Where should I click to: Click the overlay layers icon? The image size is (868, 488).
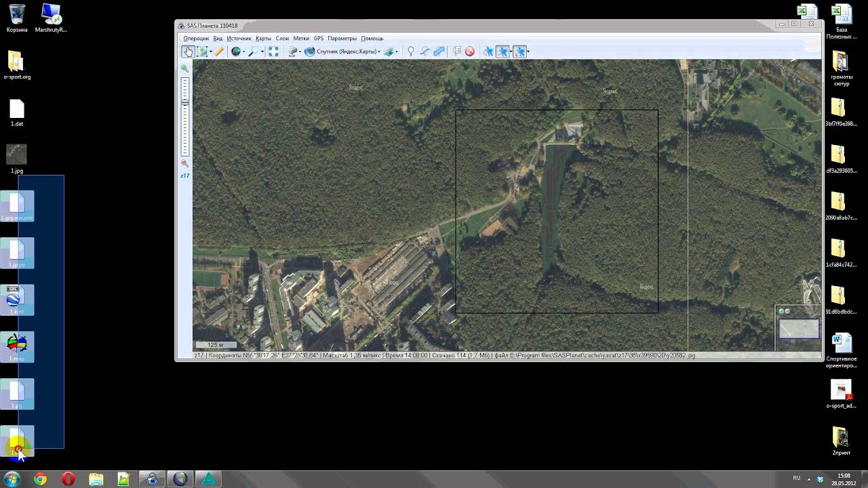click(389, 52)
